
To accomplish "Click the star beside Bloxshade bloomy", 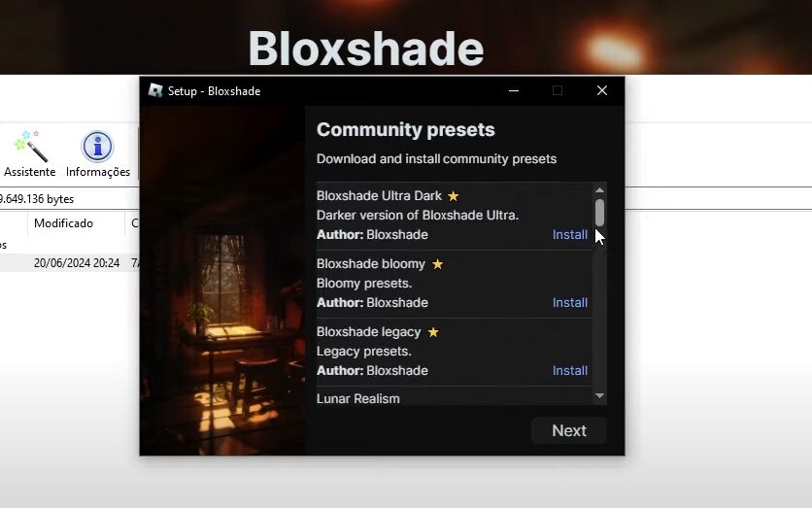I will (438, 264).
